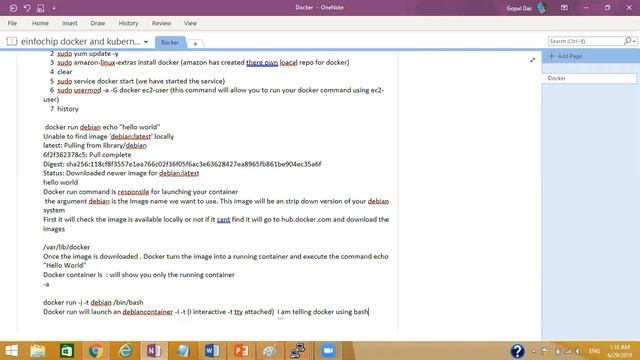The image size is (640, 360).
Task: Select the Docker page in page list
Action: [589, 78]
